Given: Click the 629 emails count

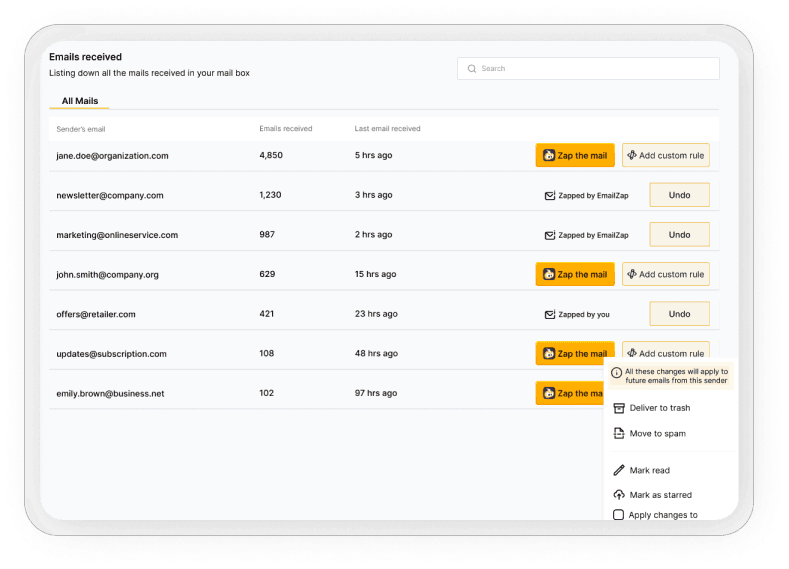Looking at the screenshot, I should tap(267, 274).
